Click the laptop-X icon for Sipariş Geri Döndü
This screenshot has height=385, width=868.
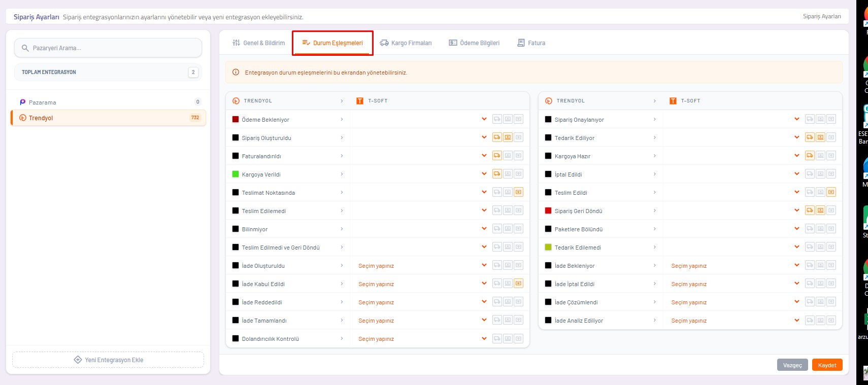(x=820, y=211)
